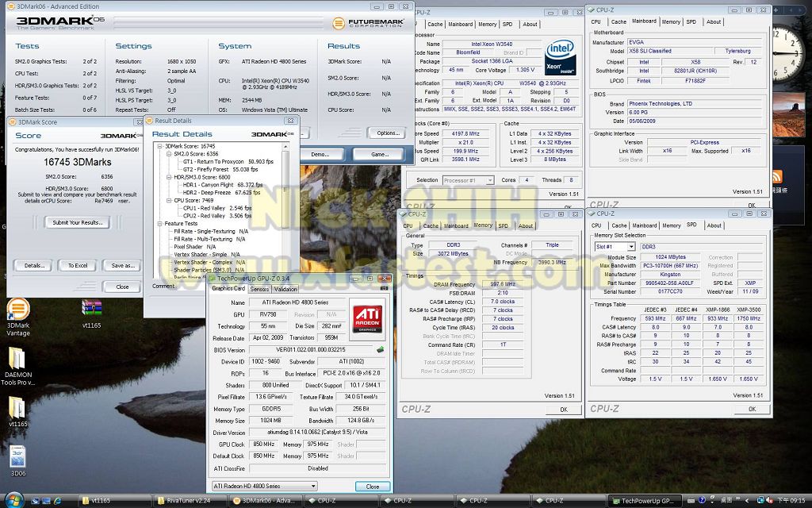Collapse the SM2.0 Score tree node
The image size is (812, 508).
(169, 153)
